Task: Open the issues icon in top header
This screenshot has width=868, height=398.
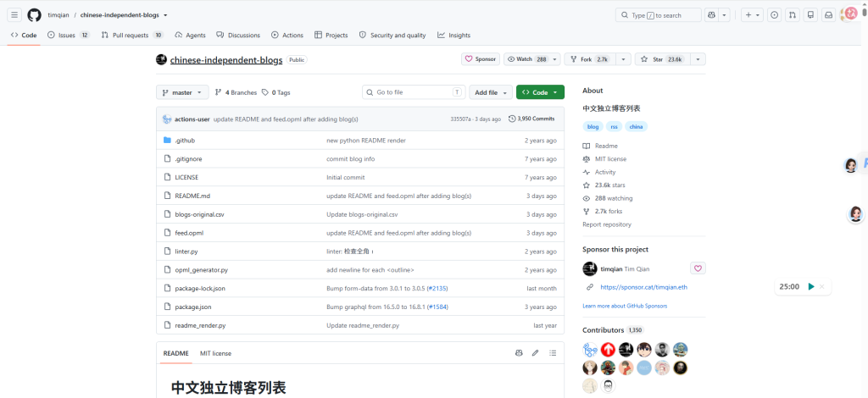Action: click(775, 15)
